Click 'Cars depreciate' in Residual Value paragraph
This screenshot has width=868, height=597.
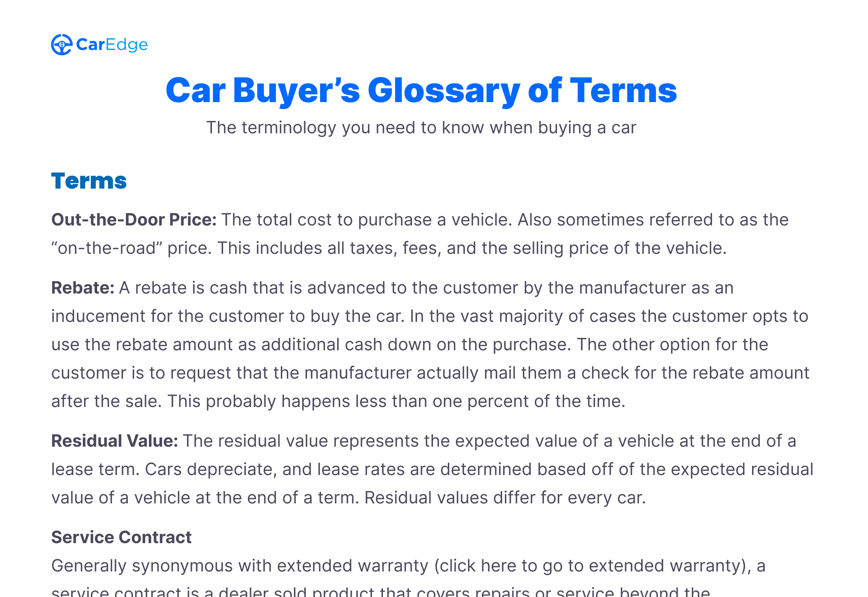(x=211, y=469)
